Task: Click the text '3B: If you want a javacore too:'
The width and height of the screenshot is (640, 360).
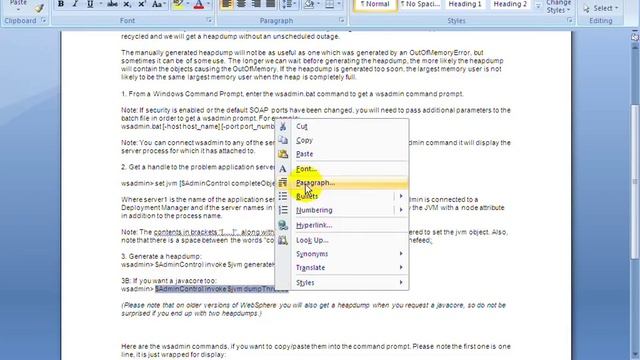Action: tap(169, 281)
